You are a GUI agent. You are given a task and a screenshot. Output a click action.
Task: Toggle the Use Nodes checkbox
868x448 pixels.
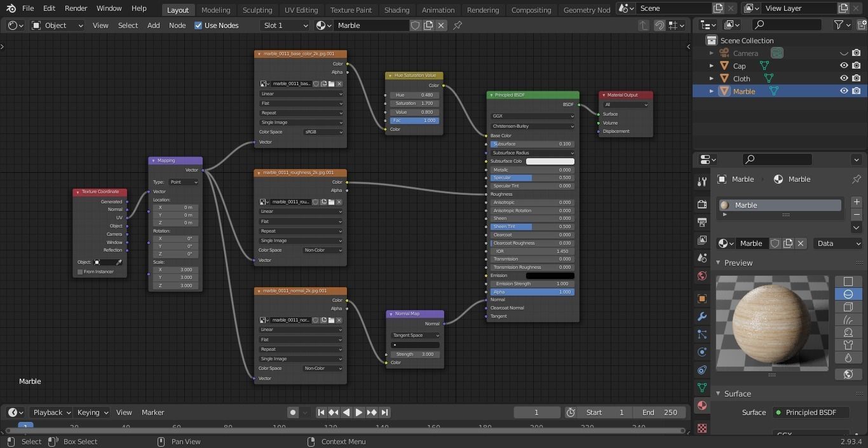198,25
